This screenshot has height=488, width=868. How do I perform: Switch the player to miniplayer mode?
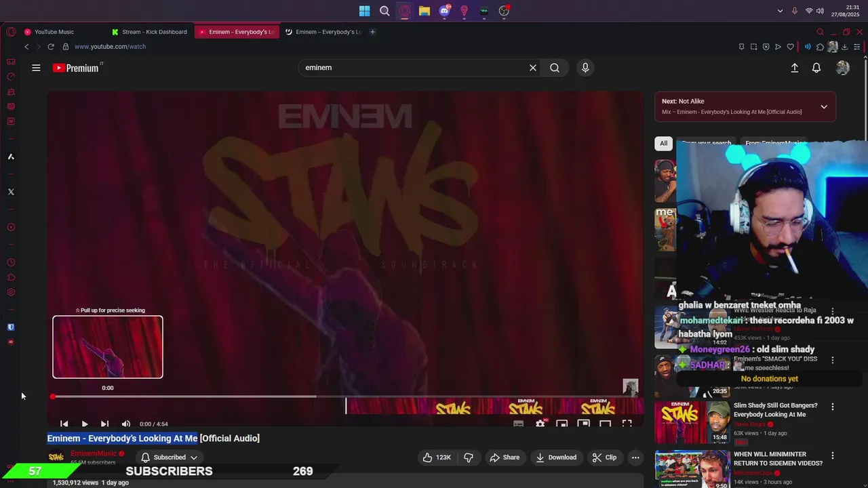click(562, 424)
